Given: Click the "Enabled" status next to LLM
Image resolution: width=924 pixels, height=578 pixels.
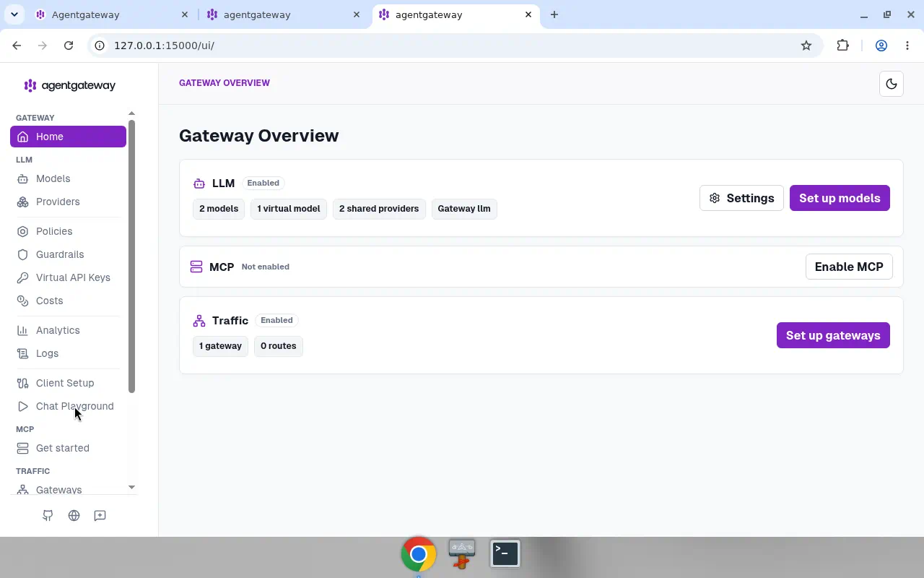Looking at the screenshot, I should [x=263, y=184].
